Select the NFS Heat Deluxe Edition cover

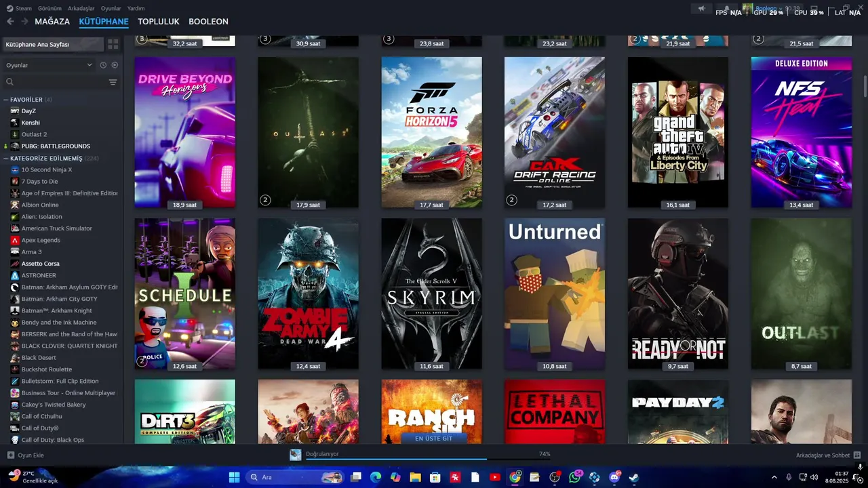[x=802, y=132]
